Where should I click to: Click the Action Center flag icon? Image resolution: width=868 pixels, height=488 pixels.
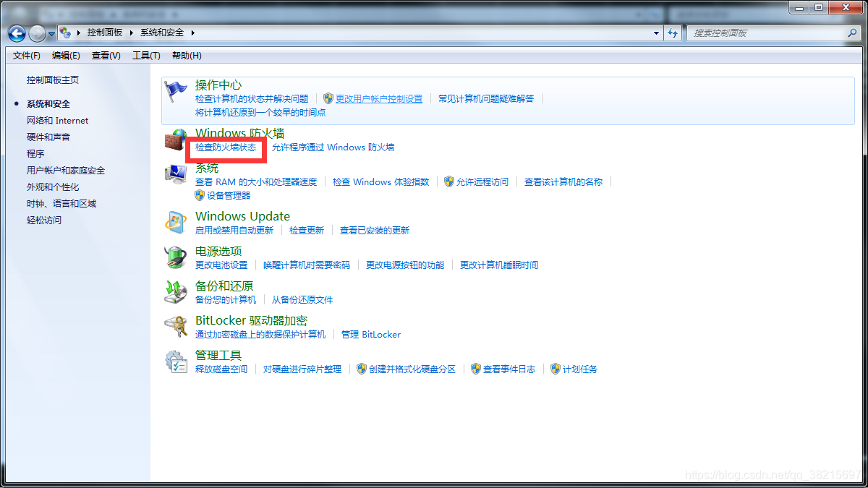pos(176,91)
